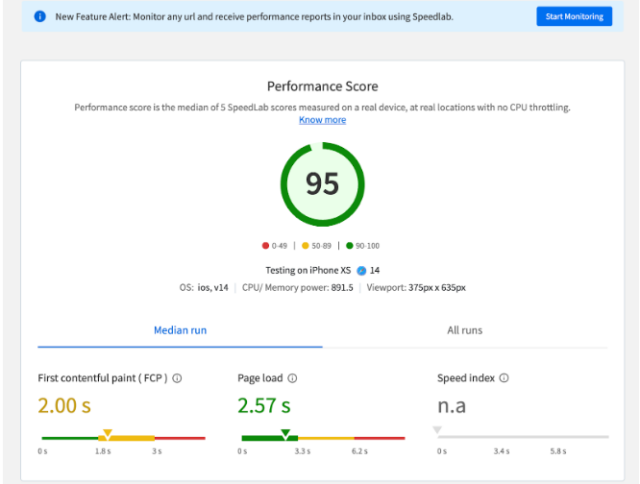Image resolution: width=640 pixels, height=484 pixels.
Task: Click the Speed index info icon
Action: point(504,378)
